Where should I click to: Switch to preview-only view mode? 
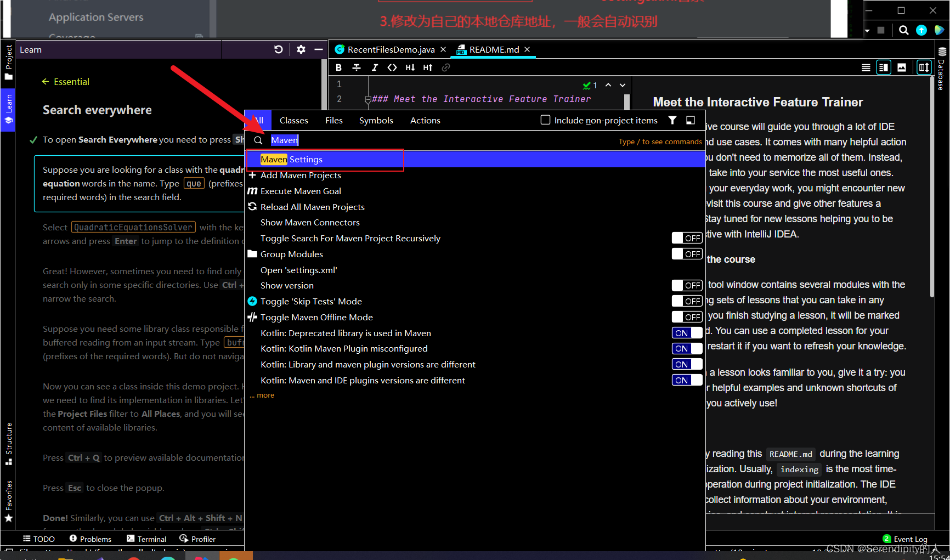pyautogui.click(x=902, y=67)
